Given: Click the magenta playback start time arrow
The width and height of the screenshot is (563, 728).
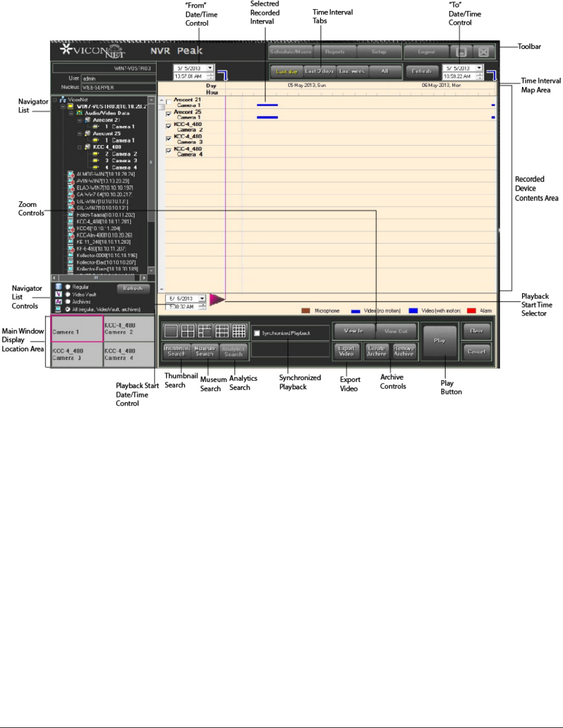Looking at the screenshot, I should (217, 298).
